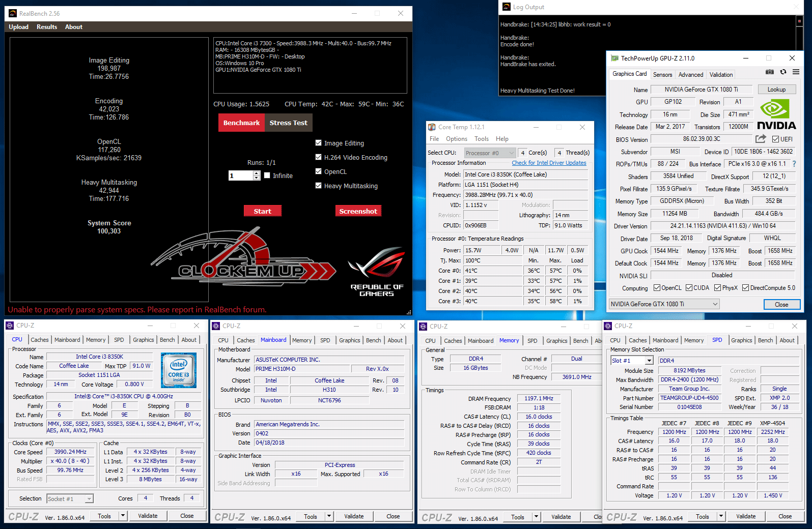Switch to the Sensors tab in GPU-Z
This screenshot has height=529, width=812.
click(662, 75)
